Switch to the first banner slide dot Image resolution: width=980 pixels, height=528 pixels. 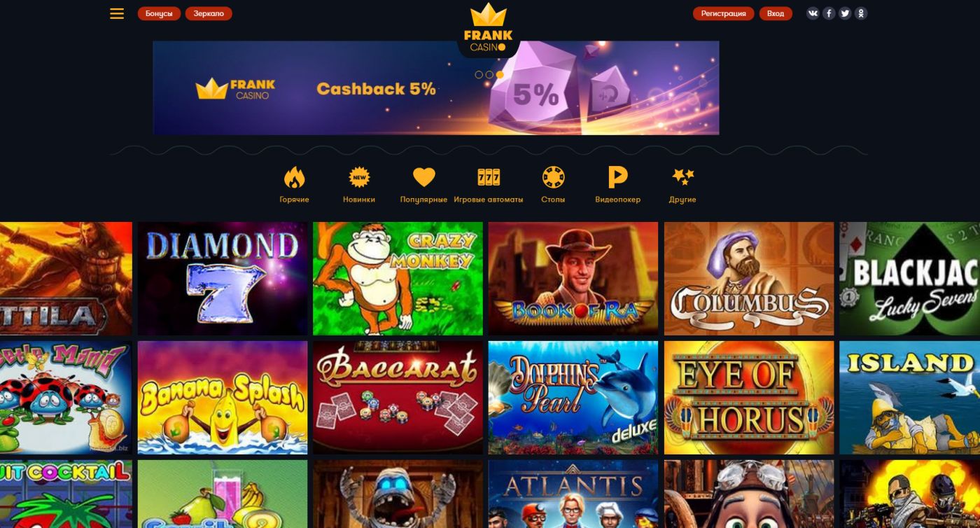[479, 74]
